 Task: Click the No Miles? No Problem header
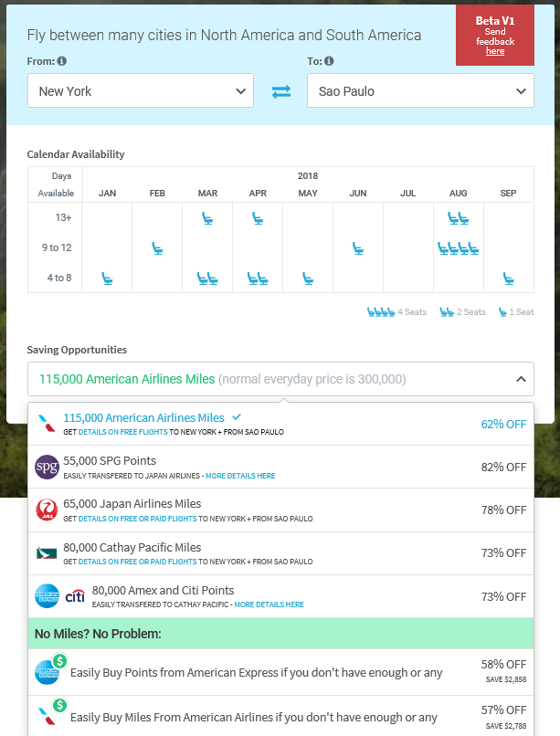tap(280, 634)
